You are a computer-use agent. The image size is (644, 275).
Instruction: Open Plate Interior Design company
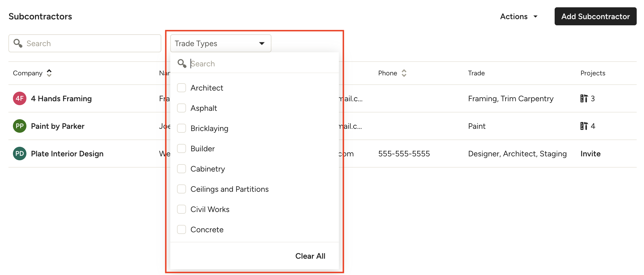[x=67, y=154]
